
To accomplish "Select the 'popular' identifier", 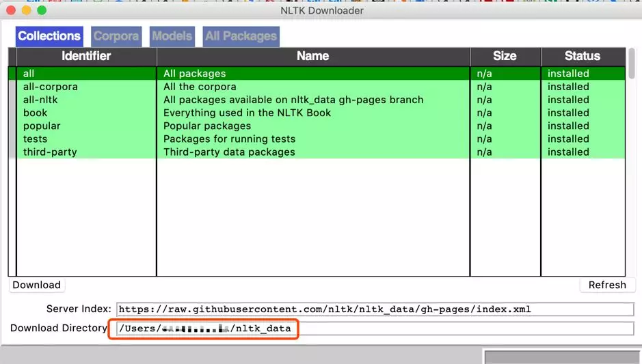I will tap(42, 126).
